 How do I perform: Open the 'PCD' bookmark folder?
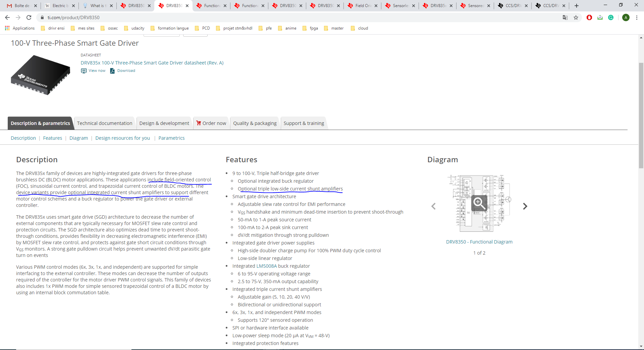pyautogui.click(x=202, y=28)
